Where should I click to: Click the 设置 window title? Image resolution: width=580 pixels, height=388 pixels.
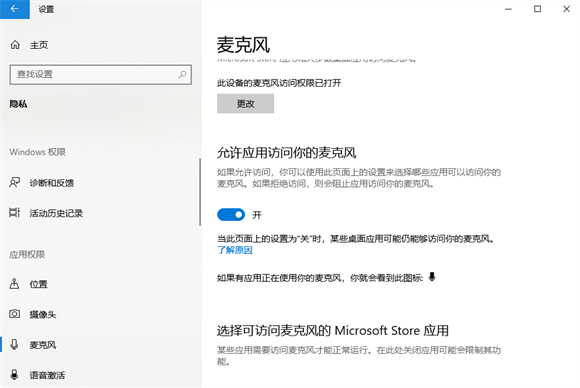[46, 9]
